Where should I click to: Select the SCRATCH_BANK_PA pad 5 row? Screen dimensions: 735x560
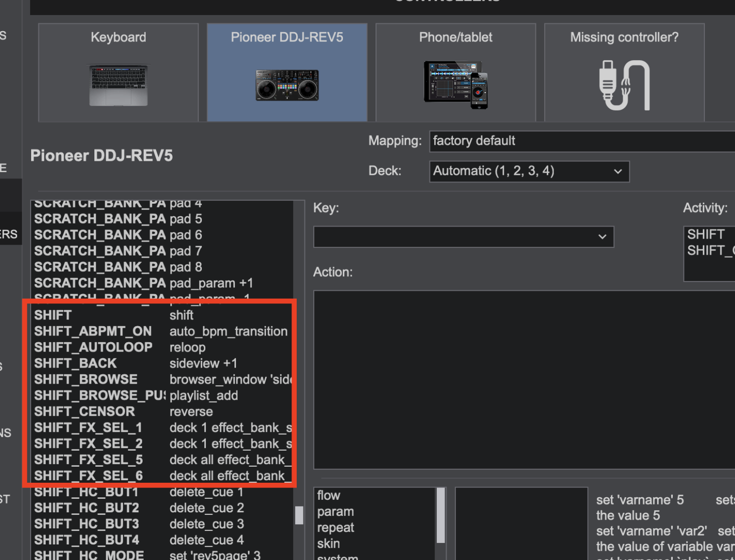[x=162, y=219]
